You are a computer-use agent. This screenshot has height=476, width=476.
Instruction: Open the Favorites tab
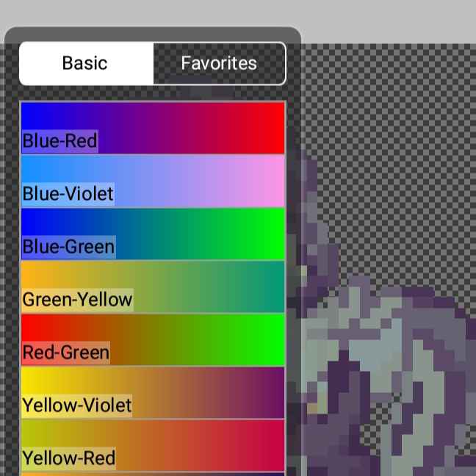(x=219, y=63)
